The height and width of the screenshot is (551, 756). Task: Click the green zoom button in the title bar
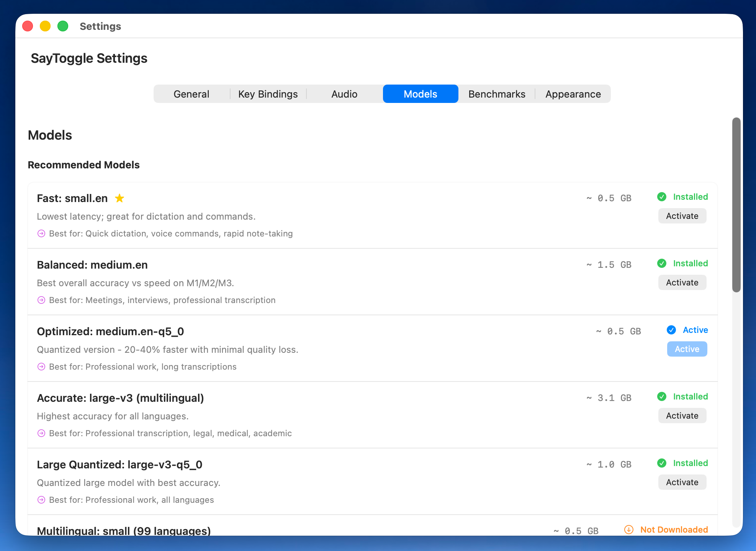click(62, 26)
